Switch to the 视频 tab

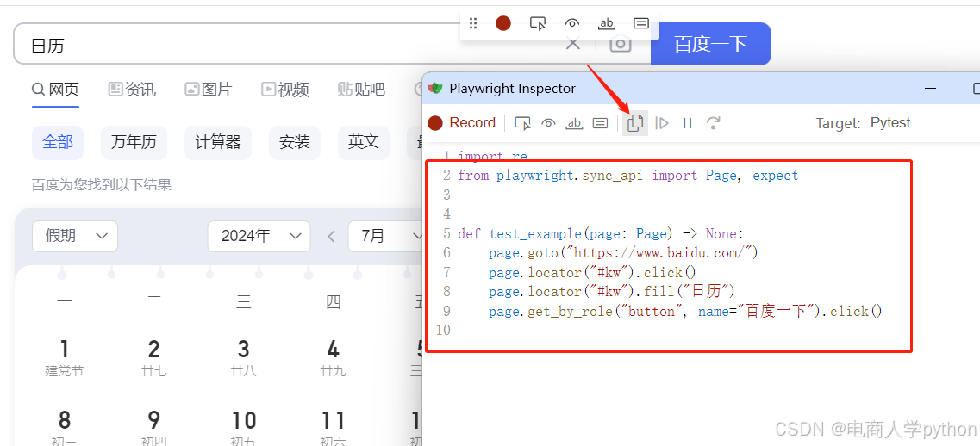pos(285,90)
